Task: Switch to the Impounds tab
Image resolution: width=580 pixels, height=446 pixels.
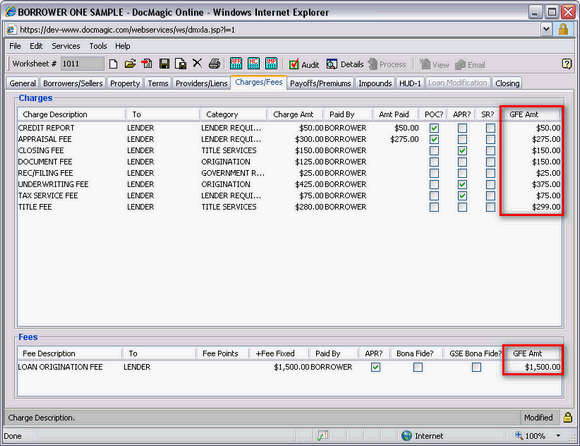Action: 375,83
